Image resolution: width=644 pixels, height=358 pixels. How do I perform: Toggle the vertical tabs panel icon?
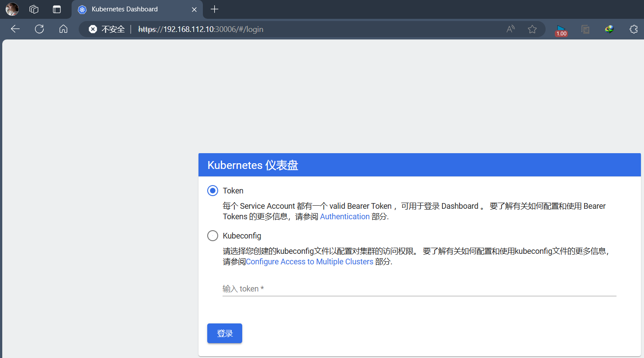point(57,9)
